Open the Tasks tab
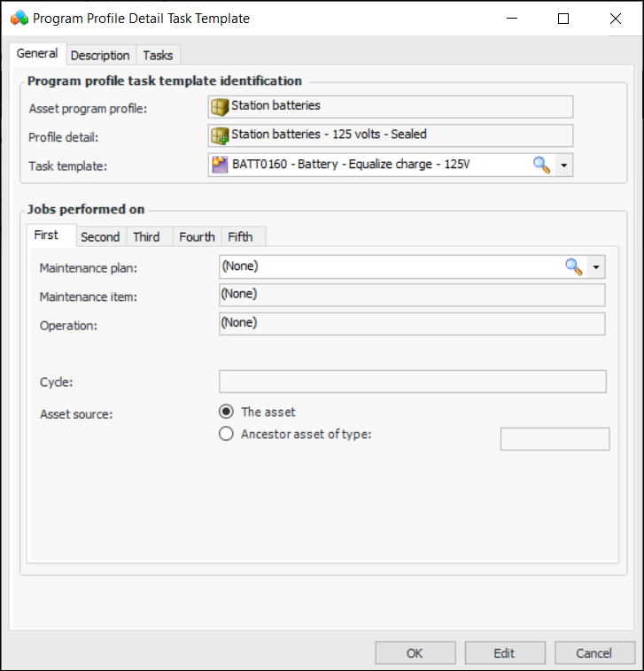This screenshot has height=671, width=644. [158, 55]
